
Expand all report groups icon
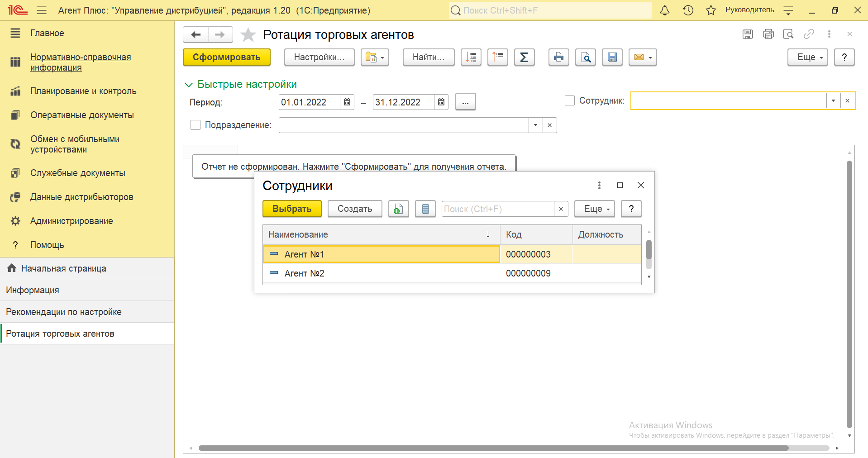coord(471,57)
